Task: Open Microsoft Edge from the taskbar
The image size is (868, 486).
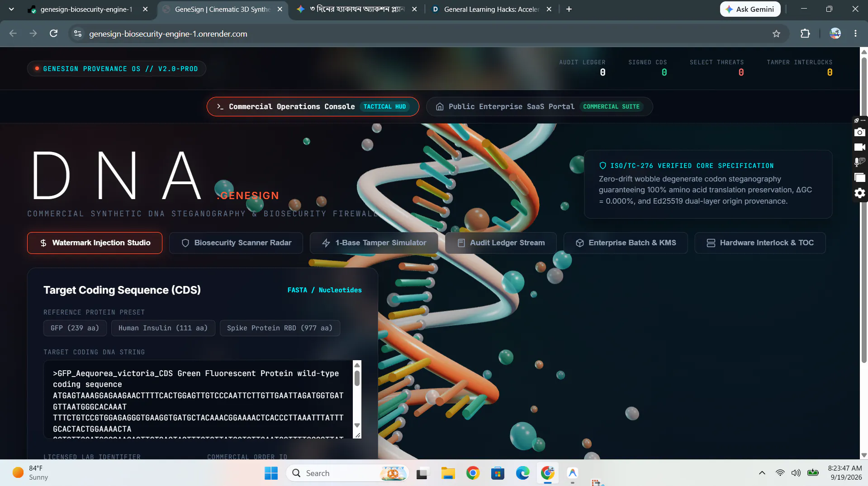Action: [522, 473]
